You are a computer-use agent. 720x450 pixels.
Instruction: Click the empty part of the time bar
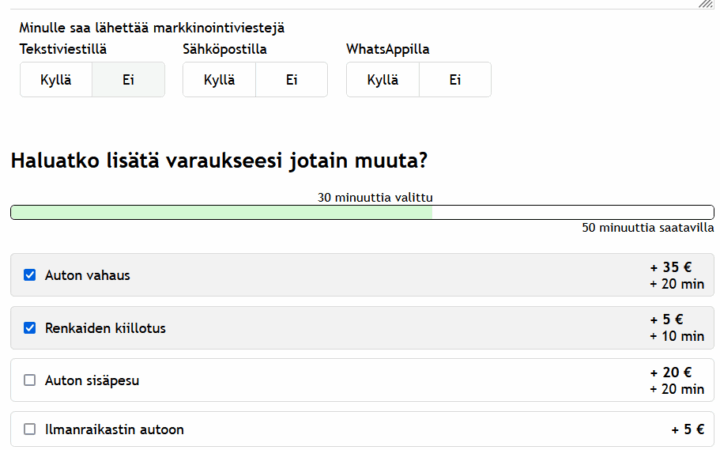572,212
